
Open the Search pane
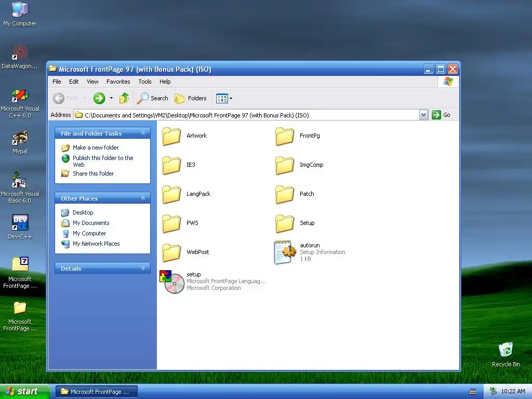click(x=152, y=98)
